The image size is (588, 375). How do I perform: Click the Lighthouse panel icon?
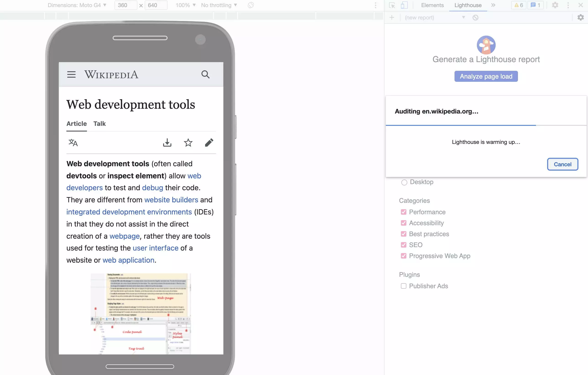click(x=468, y=5)
